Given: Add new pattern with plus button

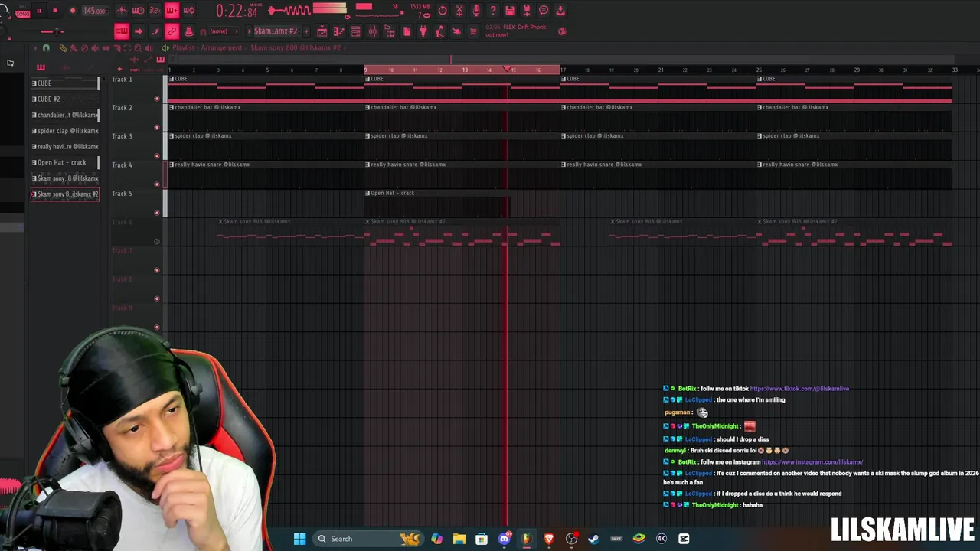Looking at the screenshot, I should [305, 31].
